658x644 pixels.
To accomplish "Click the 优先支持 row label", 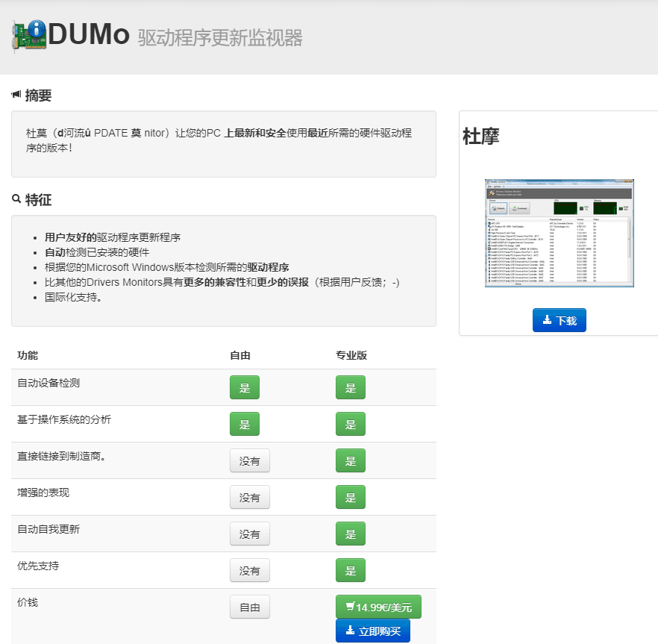I will [38, 566].
